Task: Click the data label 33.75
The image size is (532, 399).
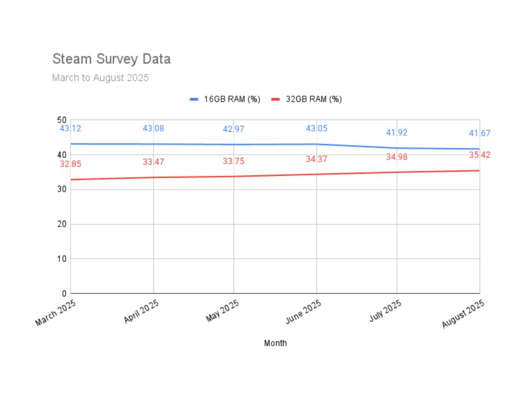Action: (x=234, y=161)
